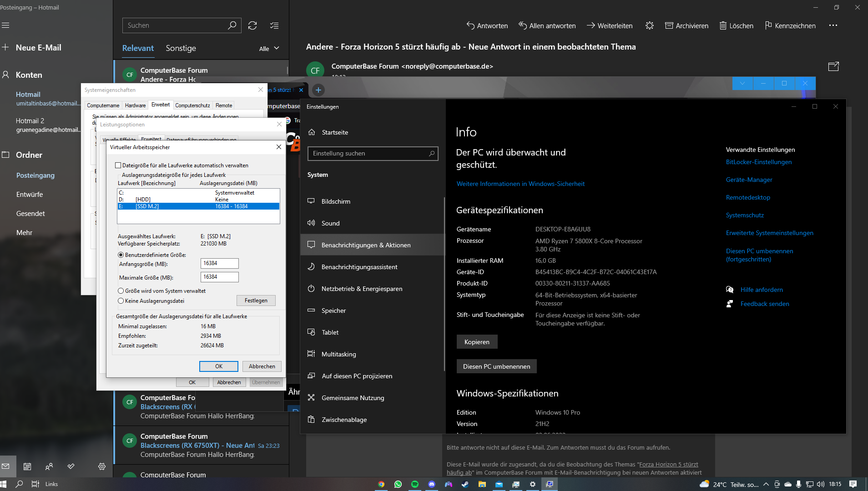Open the Entwürfe folder in Mail
Viewport: 868px width, 491px height.
pos(30,195)
